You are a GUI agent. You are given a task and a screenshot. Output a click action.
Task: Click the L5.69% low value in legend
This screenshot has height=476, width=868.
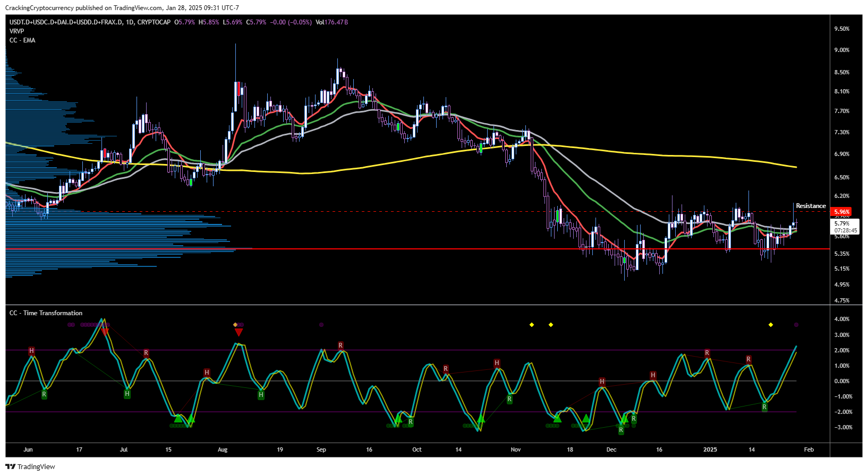(232, 22)
